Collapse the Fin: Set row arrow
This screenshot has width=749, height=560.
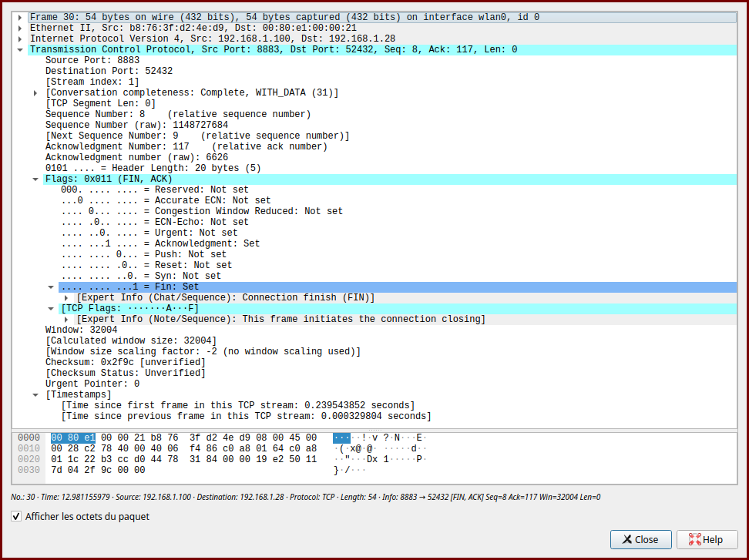point(51,287)
